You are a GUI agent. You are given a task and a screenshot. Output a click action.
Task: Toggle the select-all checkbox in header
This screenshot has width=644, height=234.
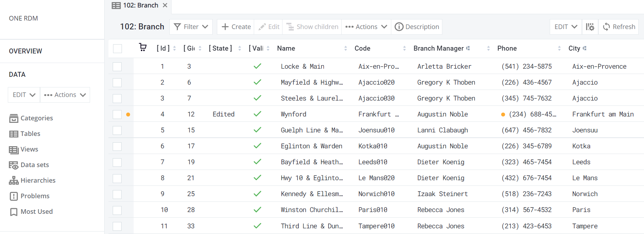point(117,48)
